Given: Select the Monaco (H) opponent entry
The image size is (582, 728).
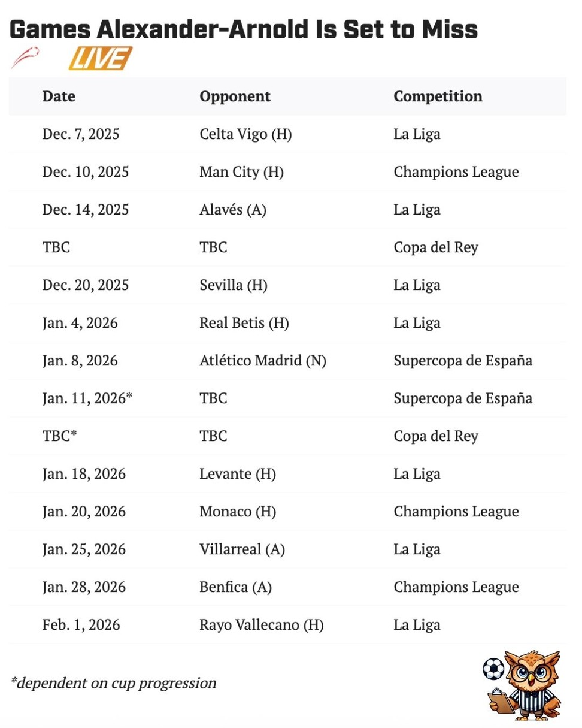Looking at the screenshot, I should pyautogui.click(x=238, y=512).
